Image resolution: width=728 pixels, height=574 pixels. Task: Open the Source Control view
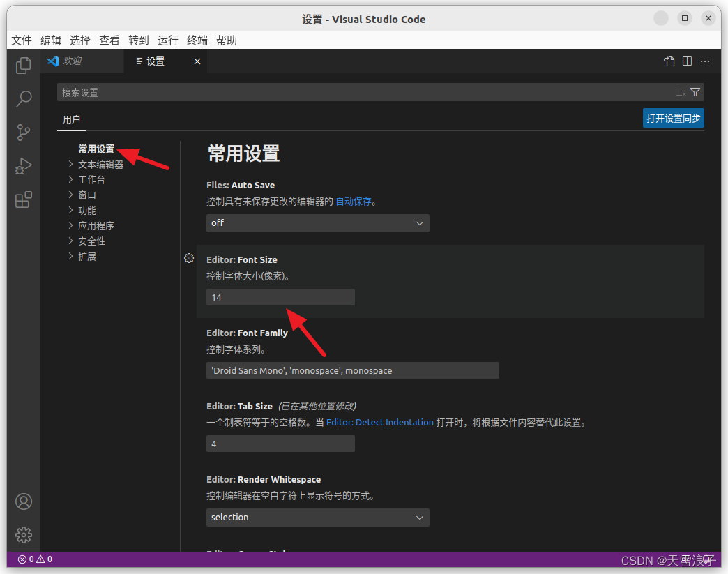click(24, 133)
